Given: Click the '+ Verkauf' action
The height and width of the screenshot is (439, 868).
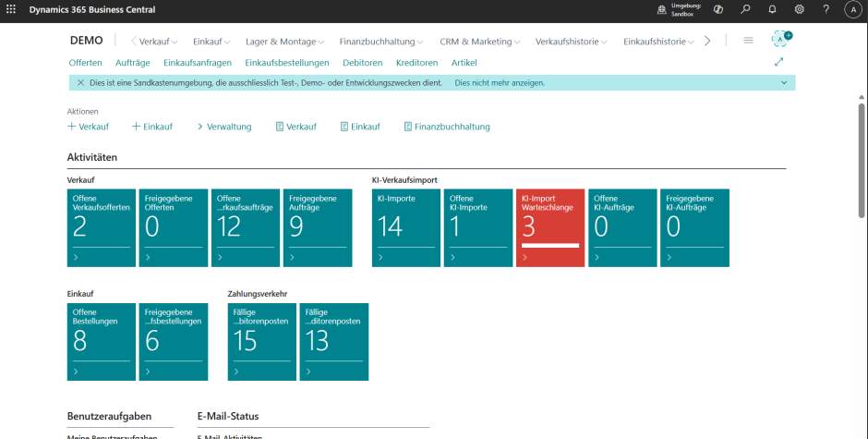Looking at the screenshot, I should 89,127.
